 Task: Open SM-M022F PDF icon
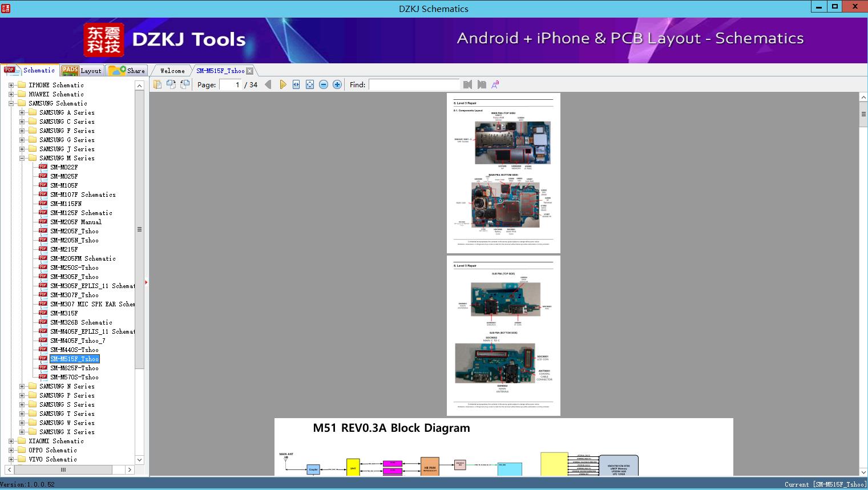click(x=43, y=167)
